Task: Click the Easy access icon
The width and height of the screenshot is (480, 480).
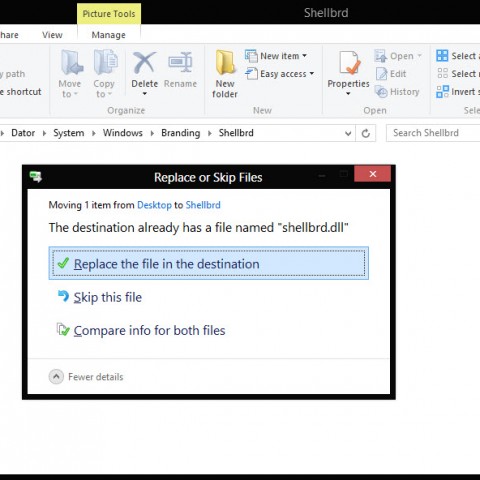Action: pos(251,73)
